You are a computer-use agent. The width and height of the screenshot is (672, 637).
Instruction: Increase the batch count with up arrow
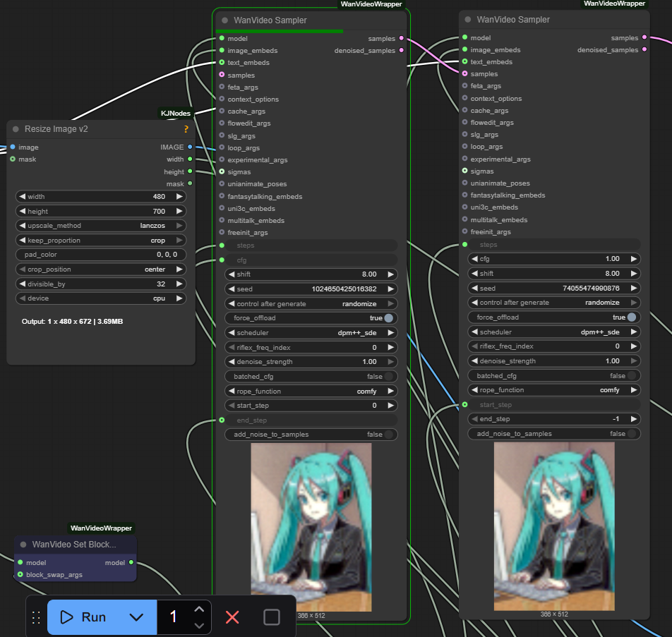[x=199, y=609]
